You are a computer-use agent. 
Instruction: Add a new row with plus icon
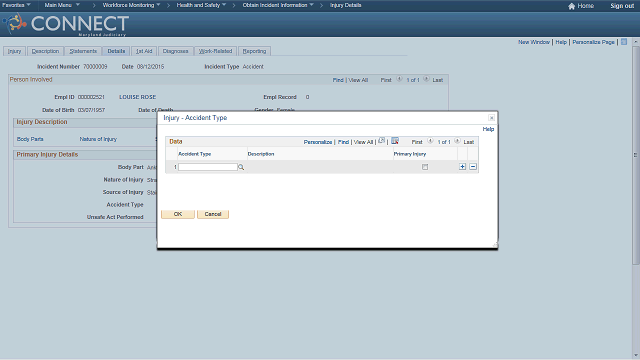[462, 167]
